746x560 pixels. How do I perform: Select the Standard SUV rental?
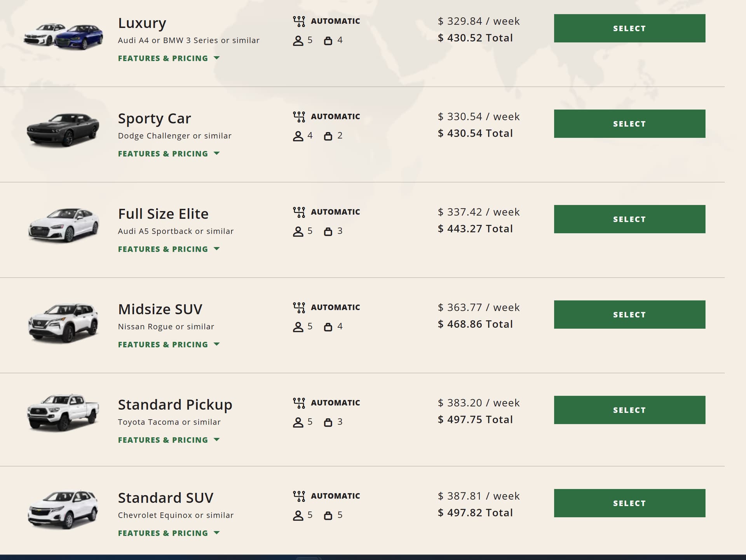tap(629, 503)
